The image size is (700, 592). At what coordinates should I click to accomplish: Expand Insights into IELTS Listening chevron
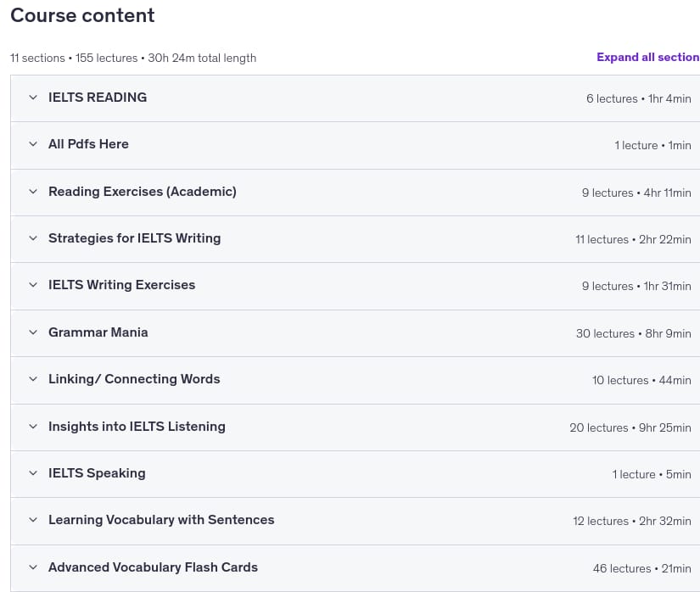click(x=33, y=427)
